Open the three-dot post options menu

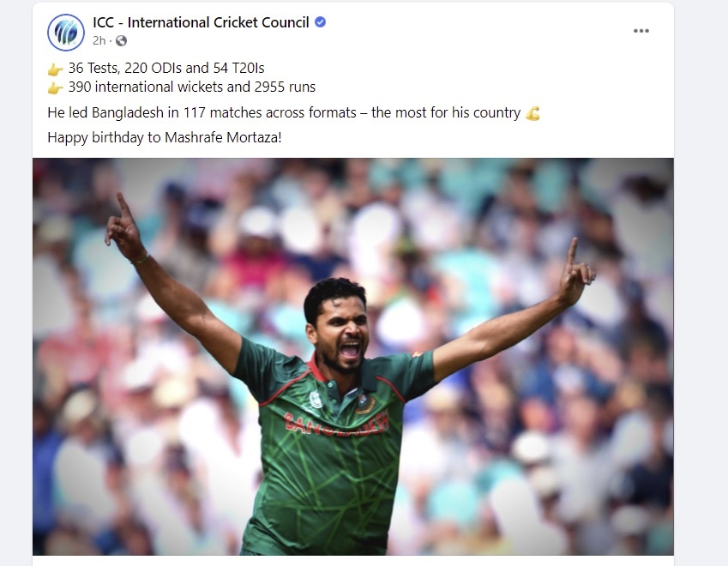[x=641, y=31]
